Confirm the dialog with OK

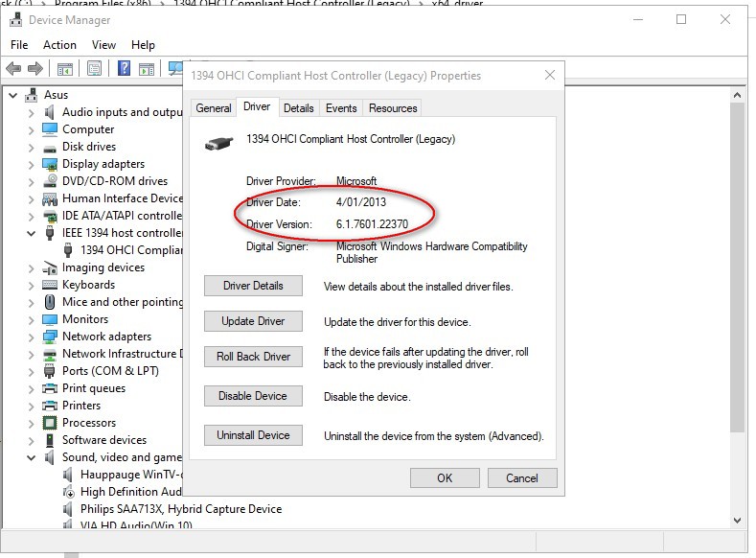click(445, 477)
